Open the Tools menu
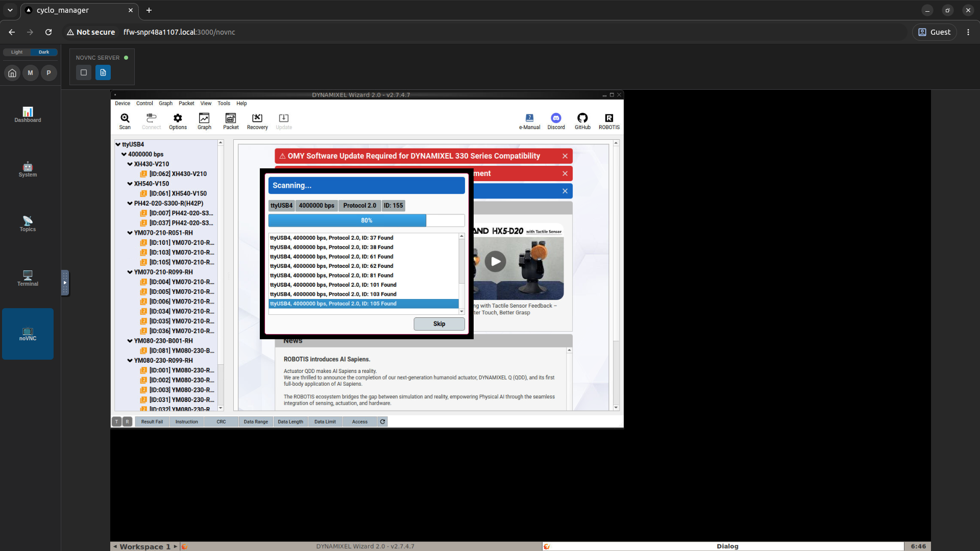 point(224,104)
